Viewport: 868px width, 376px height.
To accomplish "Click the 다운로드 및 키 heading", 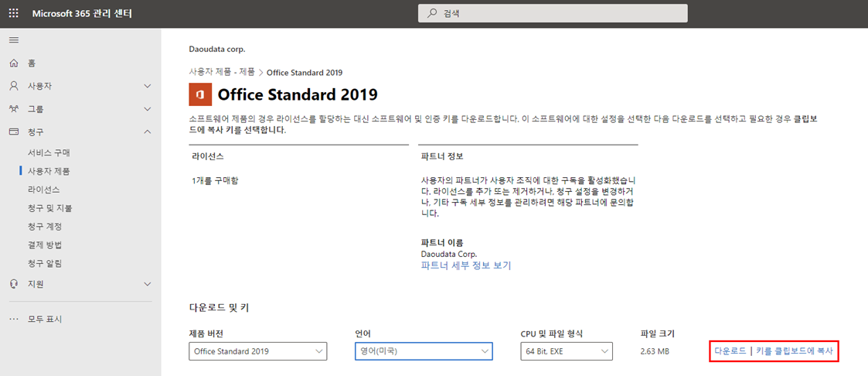I will (x=219, y=307).
